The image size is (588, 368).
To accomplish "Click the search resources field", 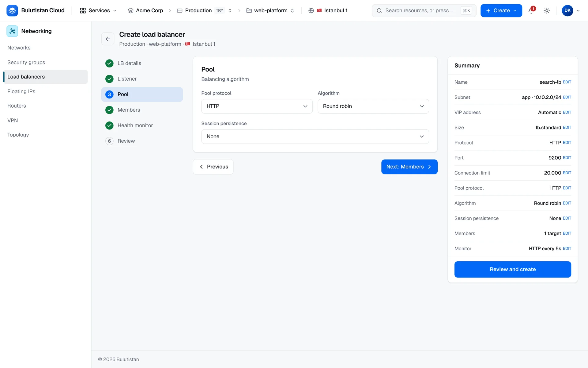I will coord(424,11).
